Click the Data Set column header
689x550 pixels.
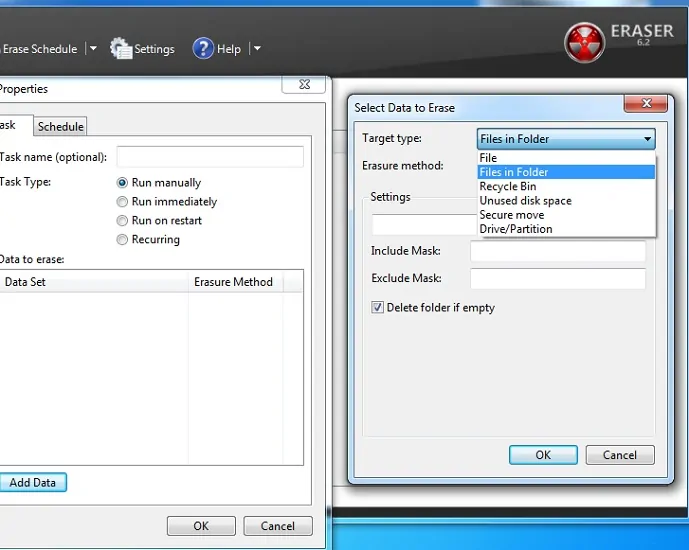(94, 282)
